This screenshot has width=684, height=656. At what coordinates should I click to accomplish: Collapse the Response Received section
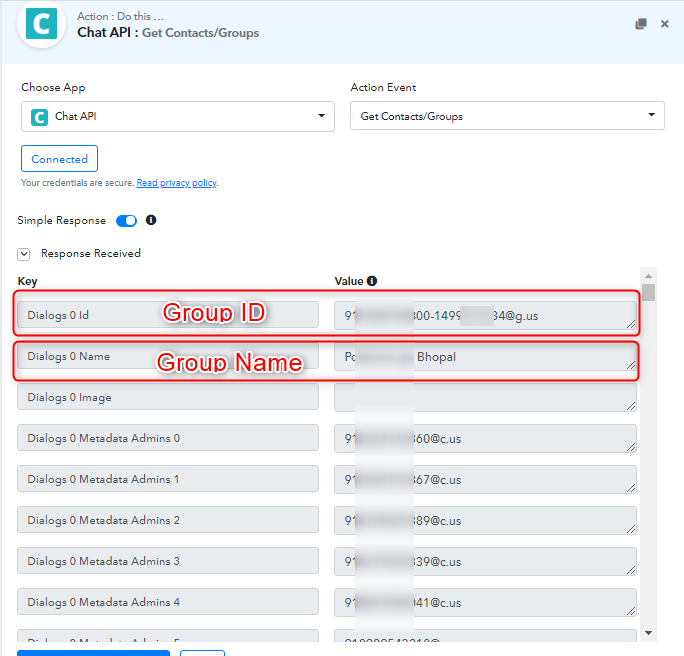click(24, 254)
